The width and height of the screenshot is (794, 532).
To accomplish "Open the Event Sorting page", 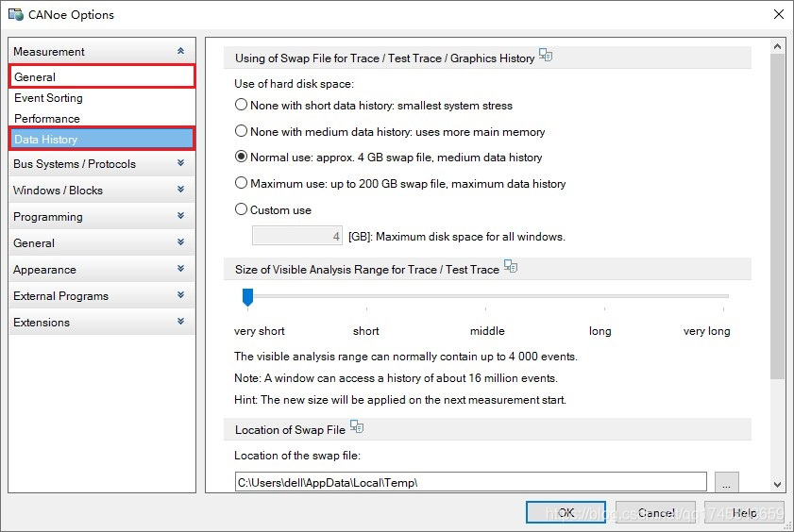I will [x=102, y=97].
